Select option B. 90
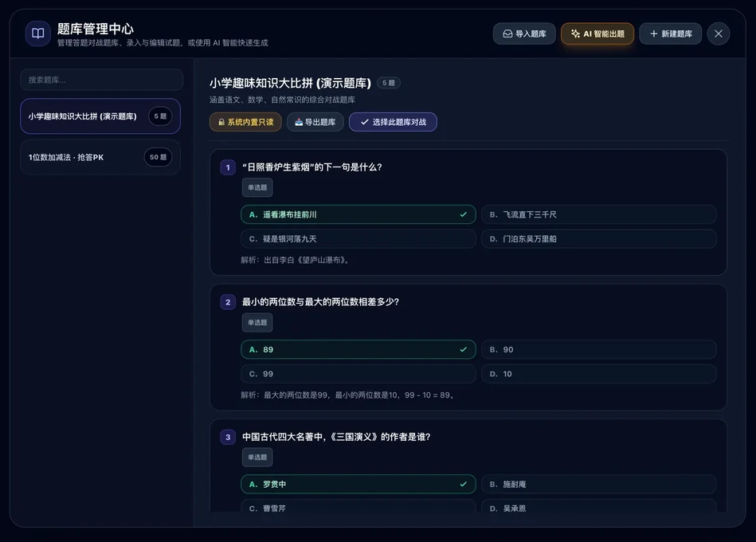756x542 pixels. click(599, 350)
